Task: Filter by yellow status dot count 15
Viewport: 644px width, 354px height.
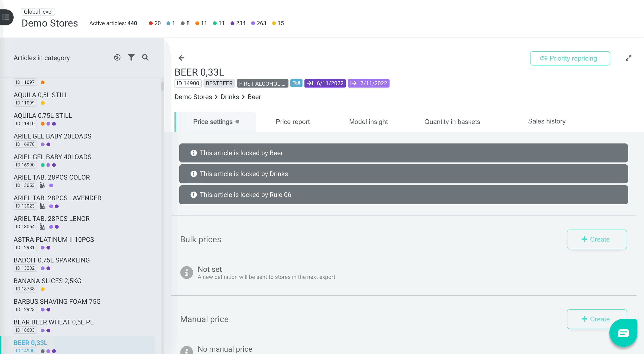Action: [x=278, y=23]
